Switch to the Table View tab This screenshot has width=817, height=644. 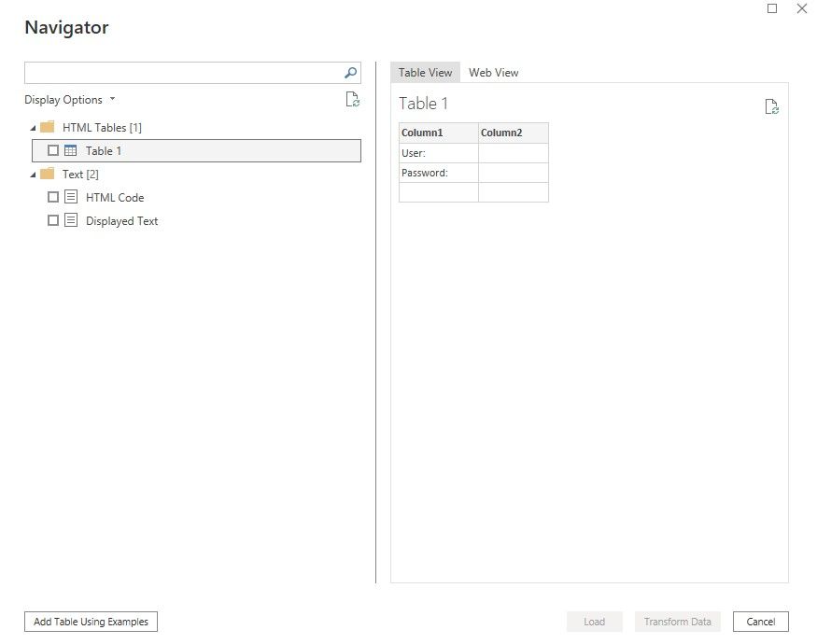[425, 73]
